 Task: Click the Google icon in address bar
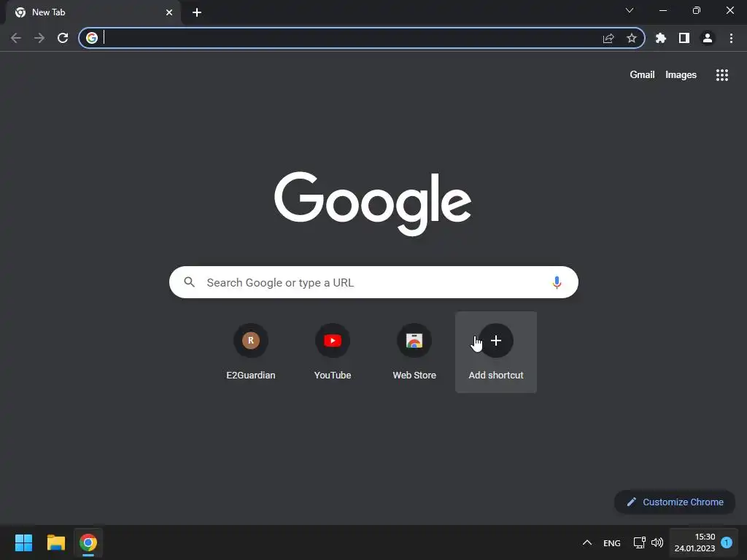pos(92,38)
